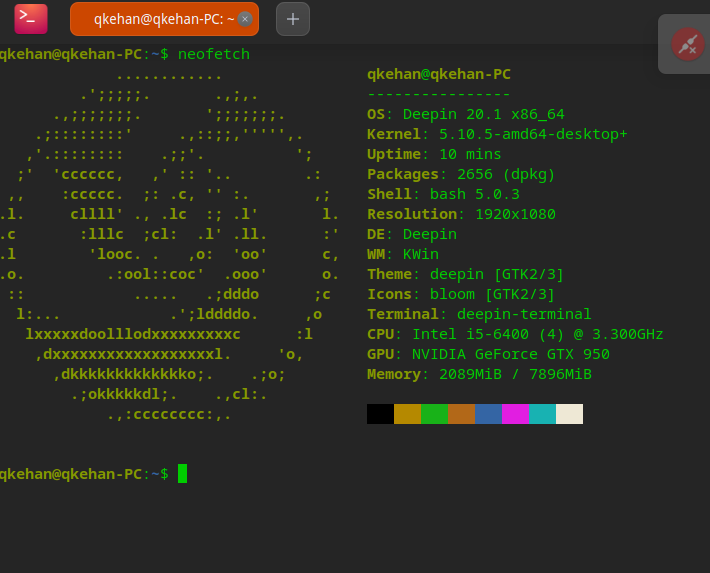Click the green cursor block at the prompt
Image resolution: width=710 pixels, height=573 pixels.
click(x=182, y=474)
